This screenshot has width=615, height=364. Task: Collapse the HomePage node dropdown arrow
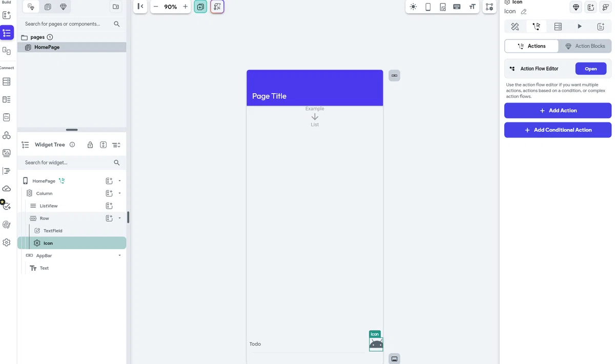coord(119,181)
